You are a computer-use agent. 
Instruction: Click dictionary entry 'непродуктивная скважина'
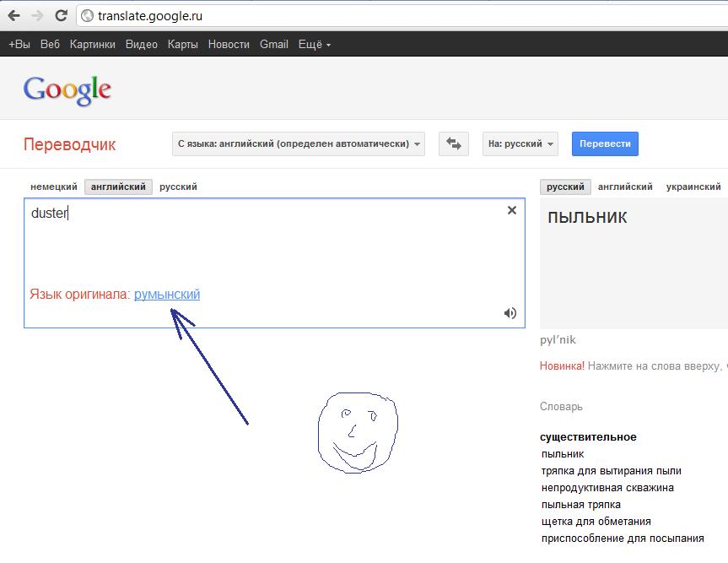click(x=607, y=488)
